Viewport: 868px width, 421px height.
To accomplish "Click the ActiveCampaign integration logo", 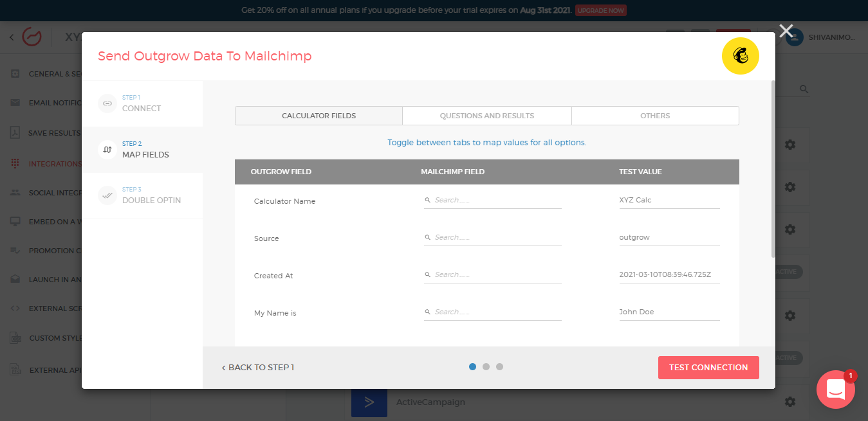I will coord(369,402).
